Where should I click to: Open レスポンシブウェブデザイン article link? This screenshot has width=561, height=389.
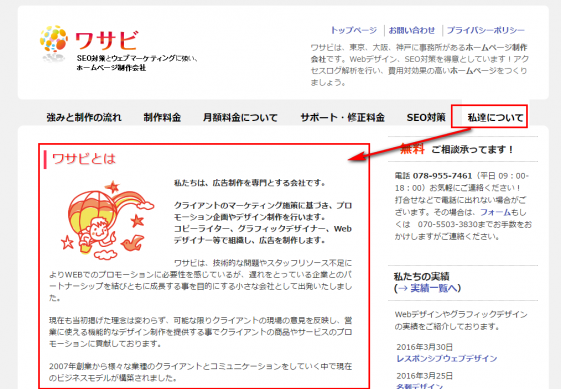[447, 359]
